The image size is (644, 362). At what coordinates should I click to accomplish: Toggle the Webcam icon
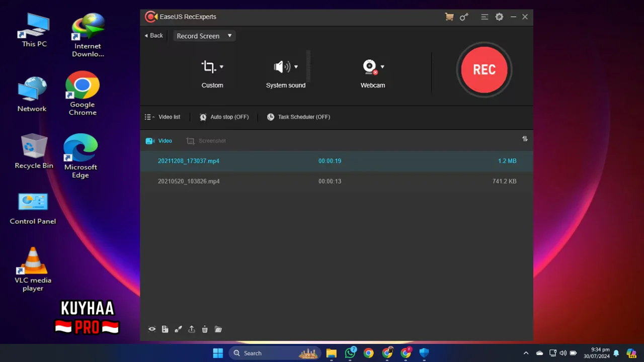click(370, 67)
